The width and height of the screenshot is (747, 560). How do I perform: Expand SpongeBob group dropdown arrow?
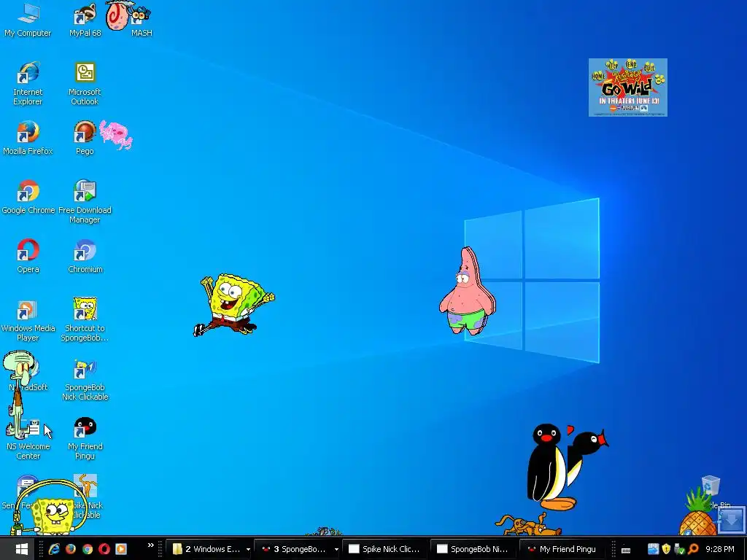click(x=336, y=550)
